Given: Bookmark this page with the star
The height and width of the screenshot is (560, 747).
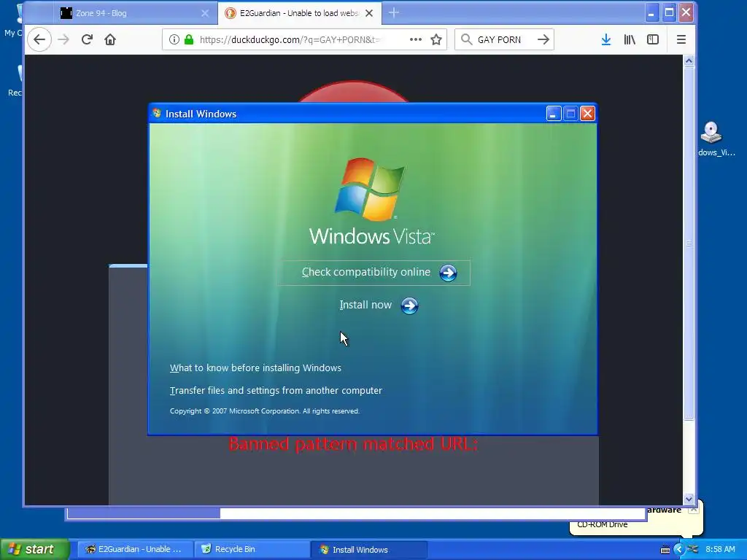Looking at the screenshot, I should point(436,39).
